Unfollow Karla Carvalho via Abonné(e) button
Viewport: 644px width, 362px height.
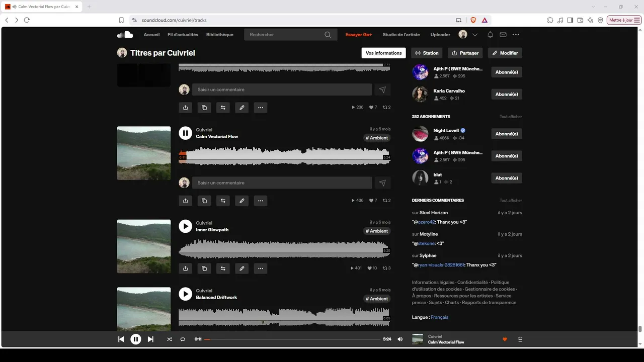point(507,95)
